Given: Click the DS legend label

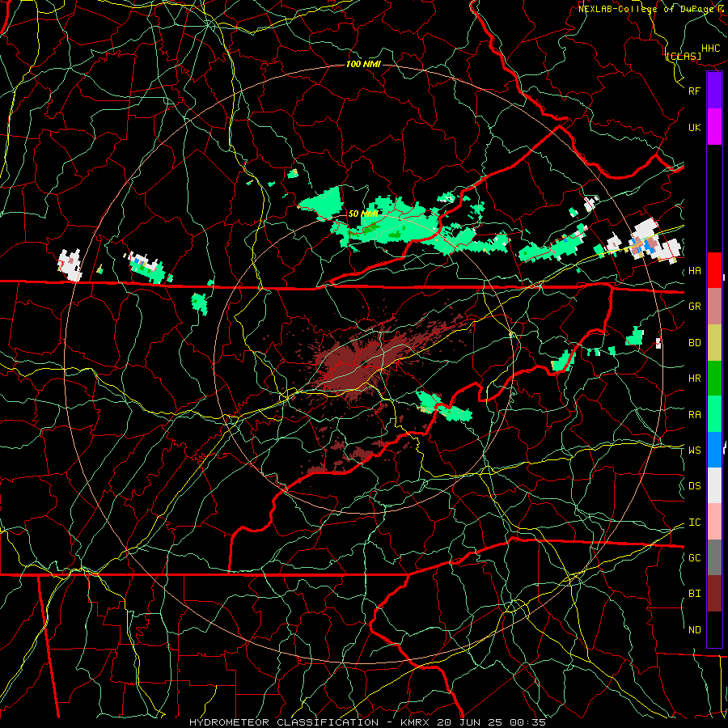Looking at the screenshot, I should pos(694,485).
